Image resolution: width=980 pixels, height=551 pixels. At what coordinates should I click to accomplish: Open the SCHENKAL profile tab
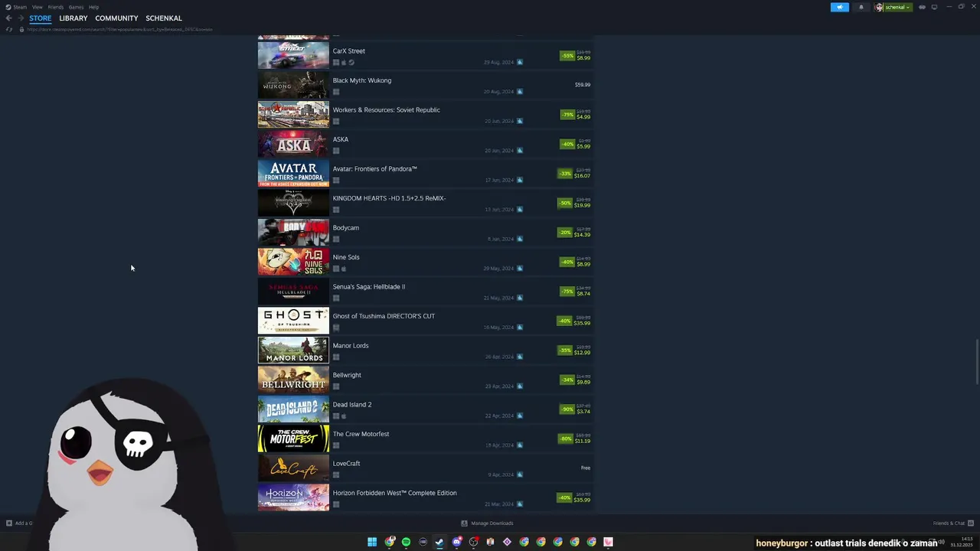tap(164, 18)
